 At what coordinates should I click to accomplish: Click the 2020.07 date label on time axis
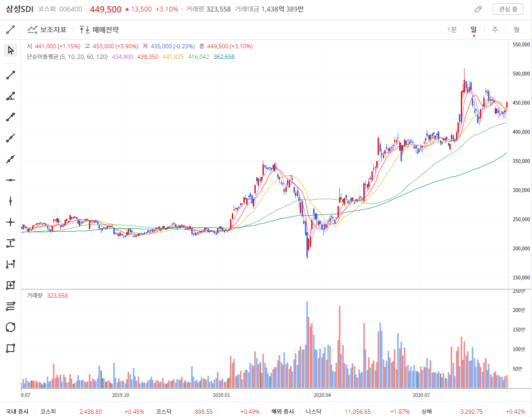pos(421,395)
